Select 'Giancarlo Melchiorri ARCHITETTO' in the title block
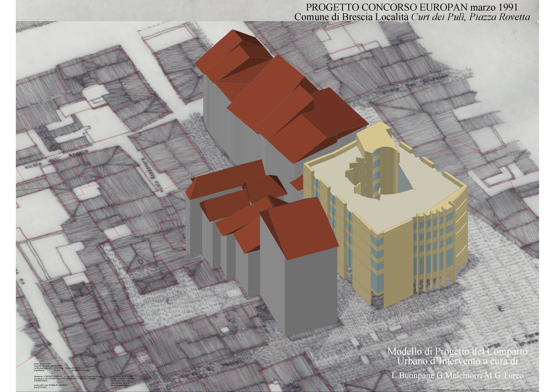The width and height of the screenshot is (555, 392). [48, 366]
